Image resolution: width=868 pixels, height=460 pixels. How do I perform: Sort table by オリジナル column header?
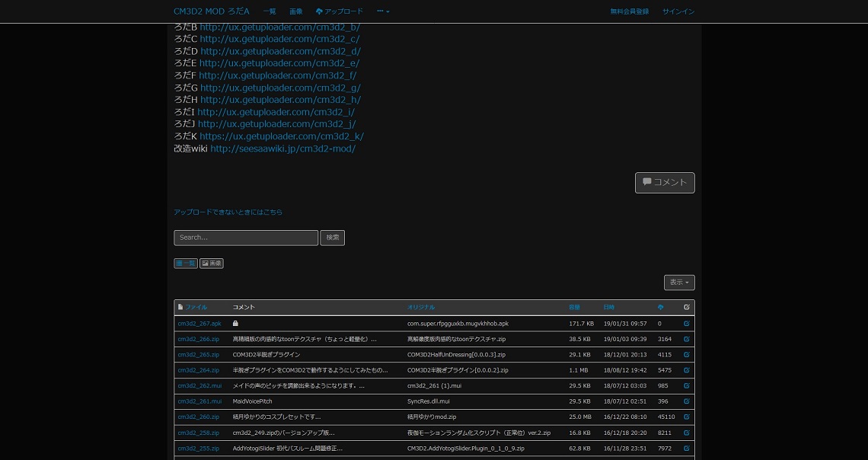pyautogui.click(x=421, y=307)
